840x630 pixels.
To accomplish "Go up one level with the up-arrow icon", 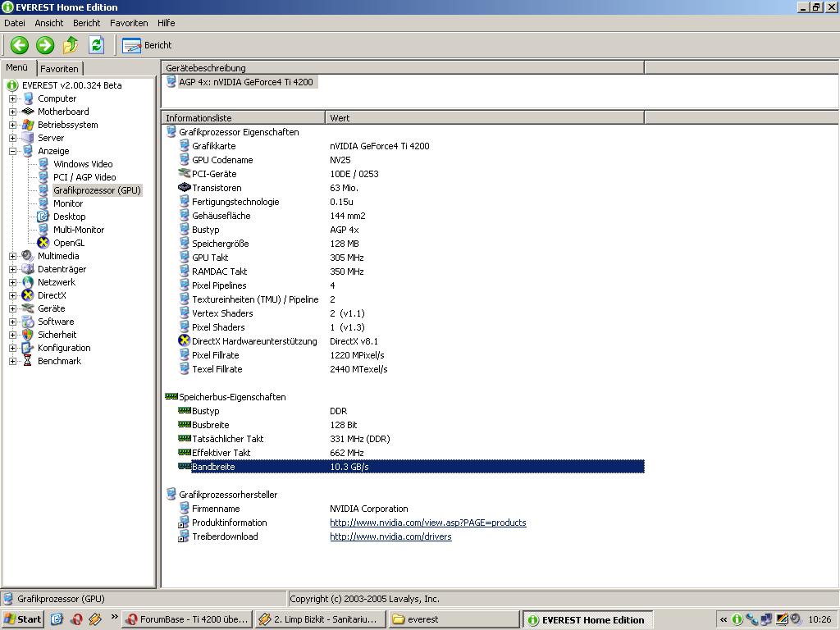I will coord(71,45).
